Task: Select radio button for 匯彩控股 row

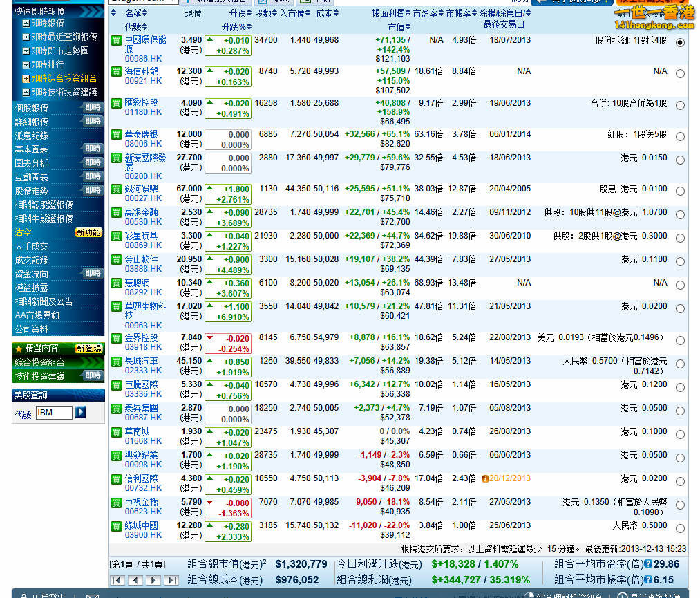Action: [x=680, y=105]
